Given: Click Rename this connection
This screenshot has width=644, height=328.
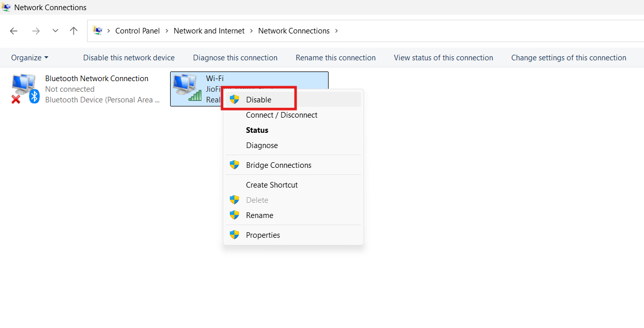Looking at the screenshot, I should (335, 57).
